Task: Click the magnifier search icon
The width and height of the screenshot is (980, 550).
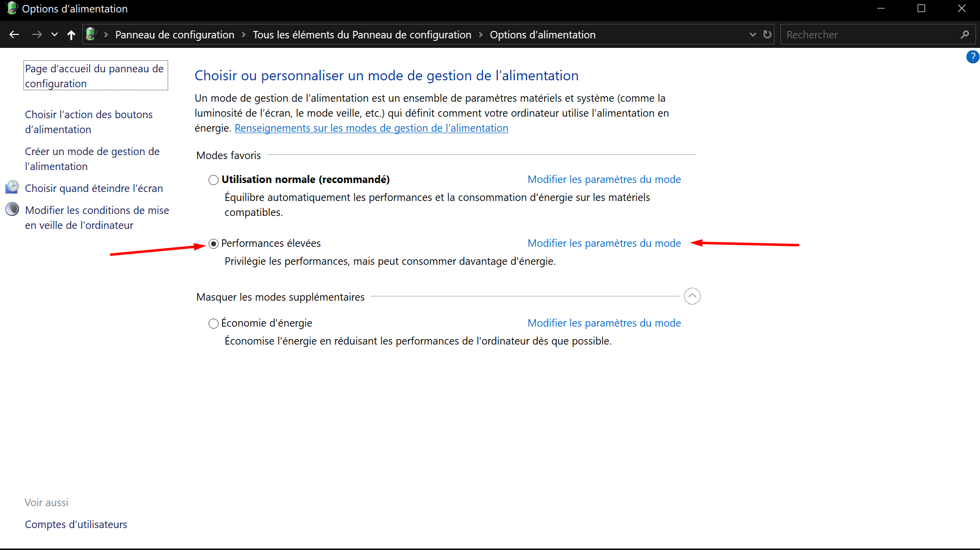Action: 965,34
